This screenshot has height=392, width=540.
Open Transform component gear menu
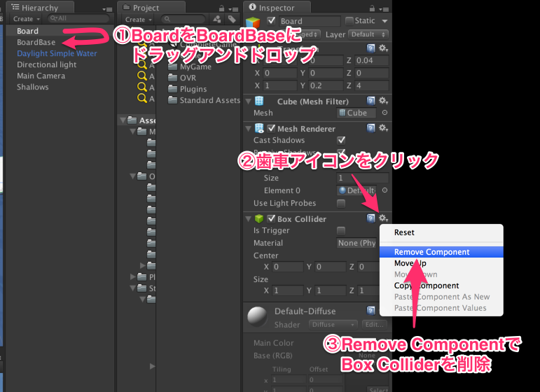point(383,48)
